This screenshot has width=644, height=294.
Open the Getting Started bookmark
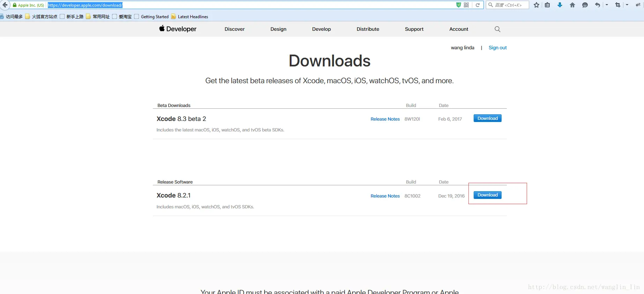(x=151, y=16)
